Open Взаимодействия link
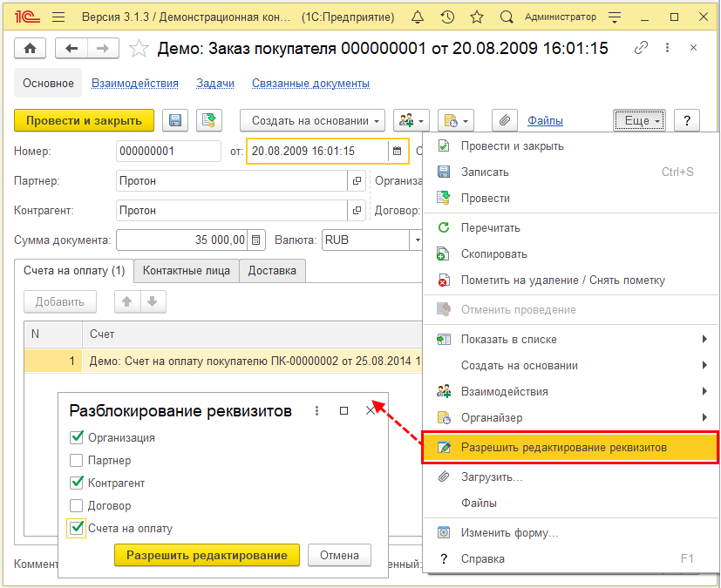This screenshot has height=588, width=721. (x=135, y=83)
